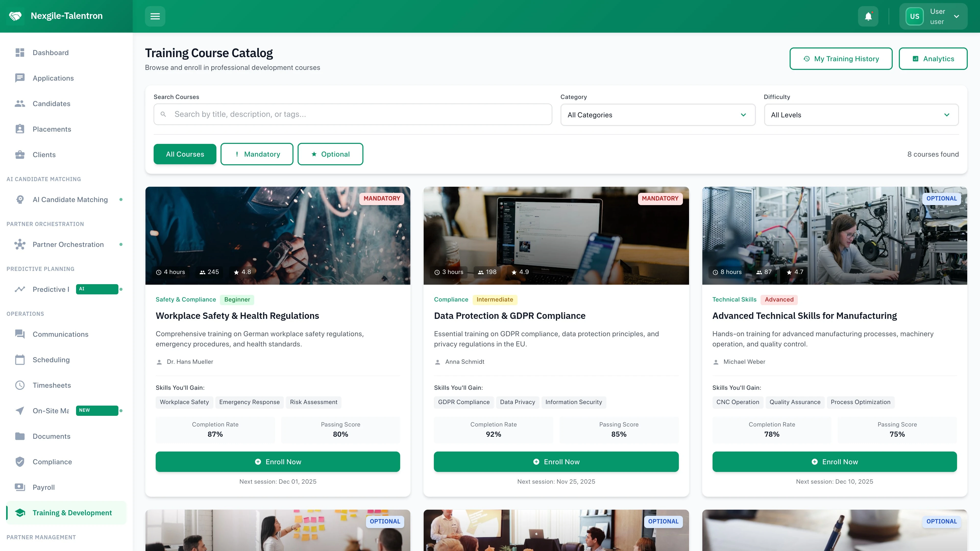Activate the All Courses filter
Viewport: 980px width, 551px height.
(185, 154)
